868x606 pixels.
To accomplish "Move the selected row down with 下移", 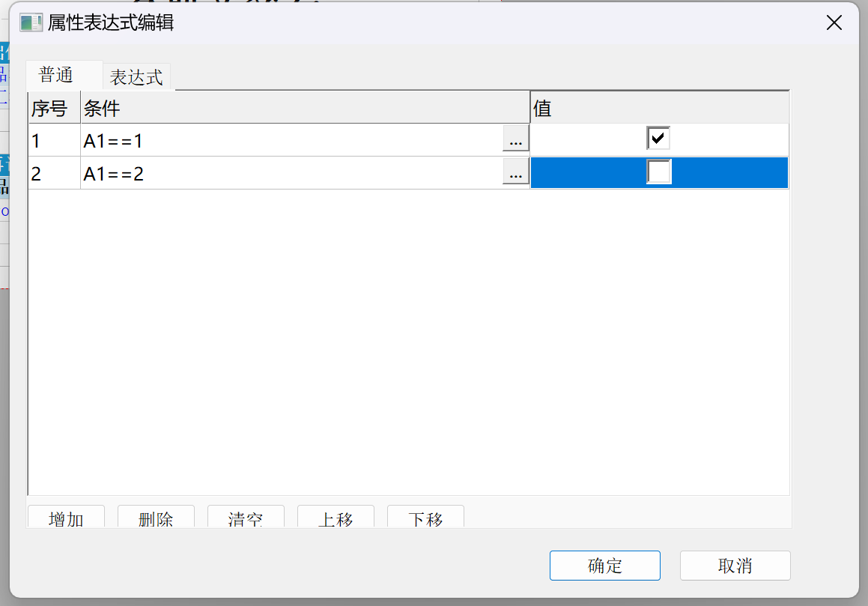I will click(425, 518).
